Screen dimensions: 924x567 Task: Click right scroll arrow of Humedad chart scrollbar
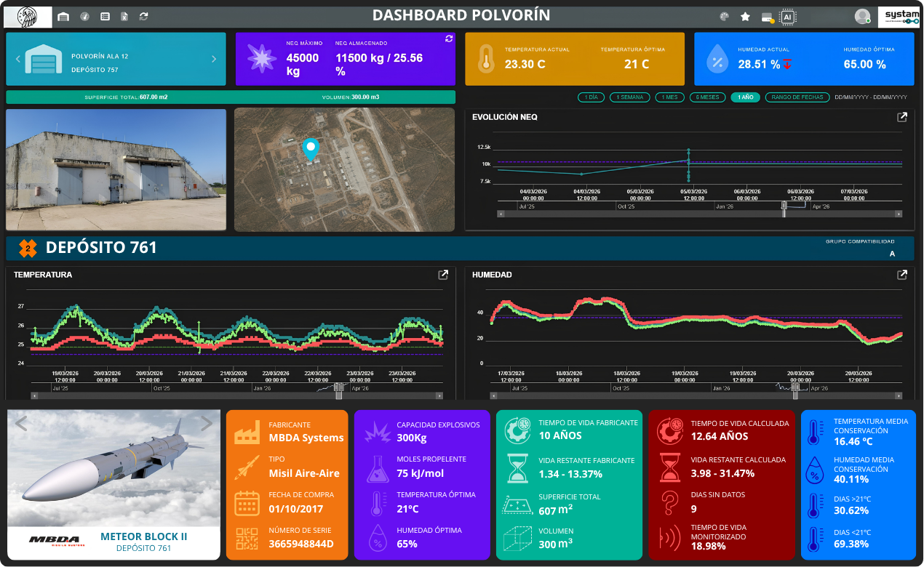(x=899, y=395)
